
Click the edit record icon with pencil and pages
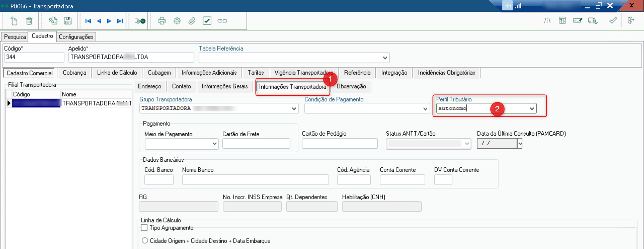53,21
